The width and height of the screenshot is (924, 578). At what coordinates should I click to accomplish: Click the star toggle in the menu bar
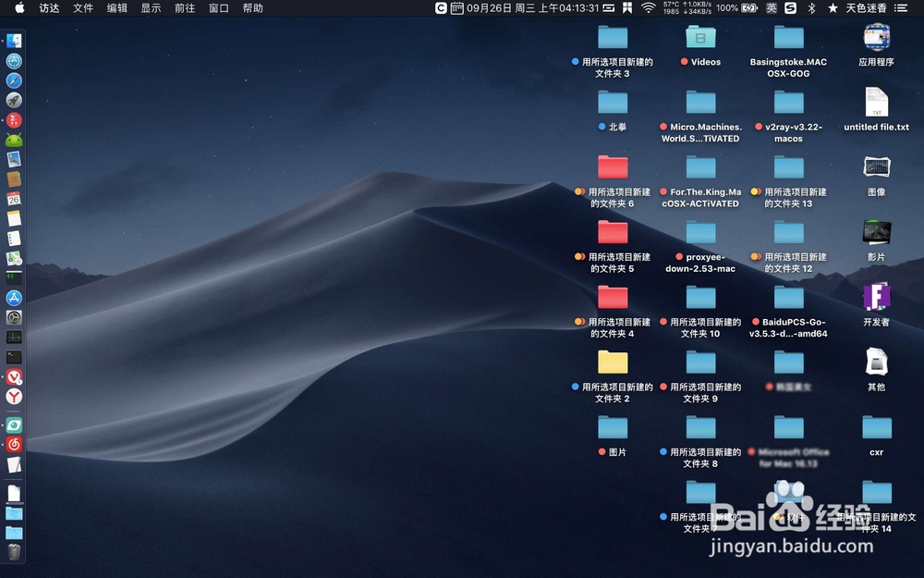833,8
